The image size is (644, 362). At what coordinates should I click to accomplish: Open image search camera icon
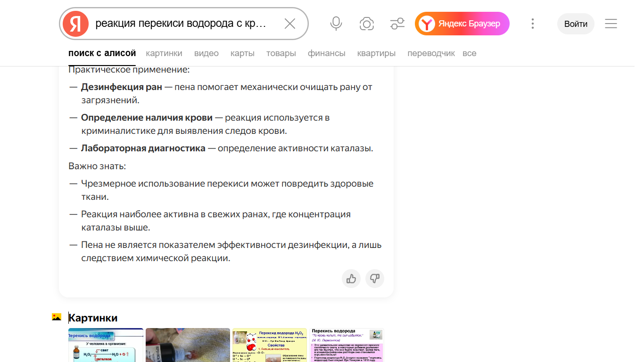tap(367, 24)
